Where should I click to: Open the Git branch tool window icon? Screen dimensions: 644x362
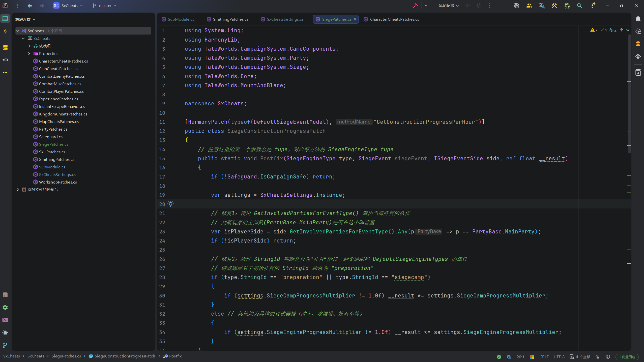(x=5, y=345)
